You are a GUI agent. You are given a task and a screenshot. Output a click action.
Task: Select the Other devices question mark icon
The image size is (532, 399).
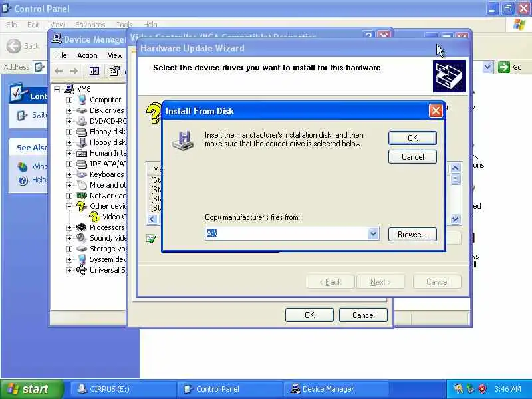(x=81, y=206)
